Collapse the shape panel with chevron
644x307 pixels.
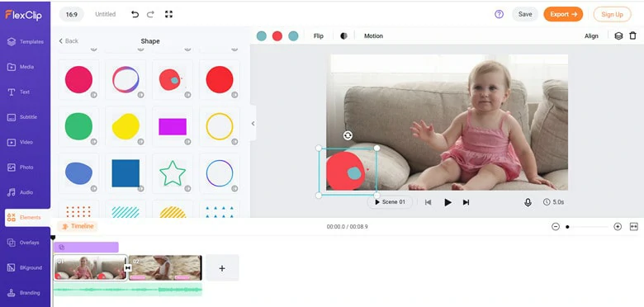(x=253, y=124)
